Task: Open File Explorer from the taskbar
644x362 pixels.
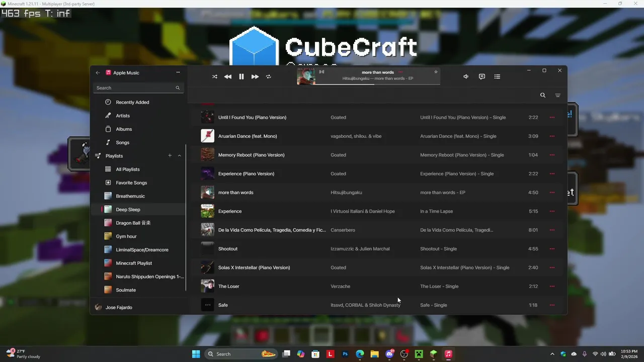Action: pos(374,354)
